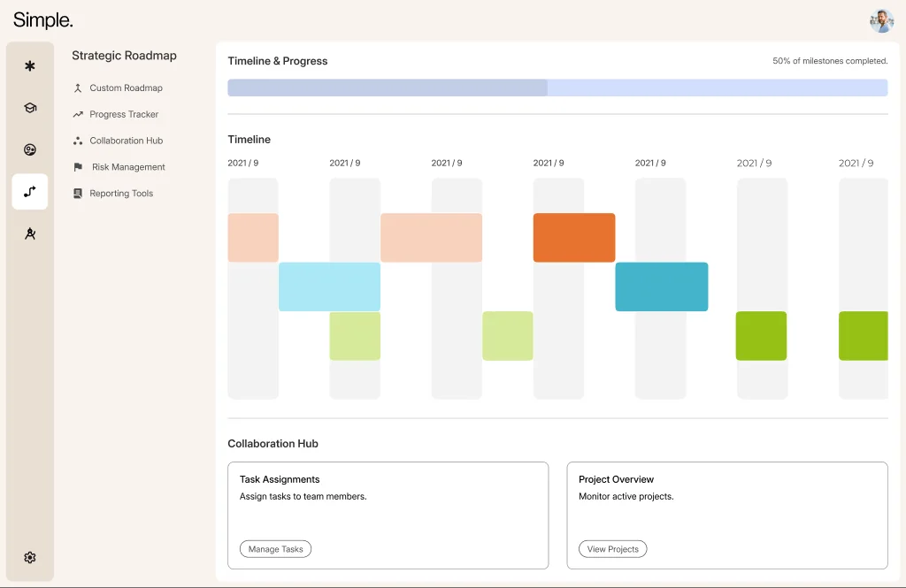Click the drafting compass sidebar icon
Screen dimensions: 906x588
coord(30,233)
